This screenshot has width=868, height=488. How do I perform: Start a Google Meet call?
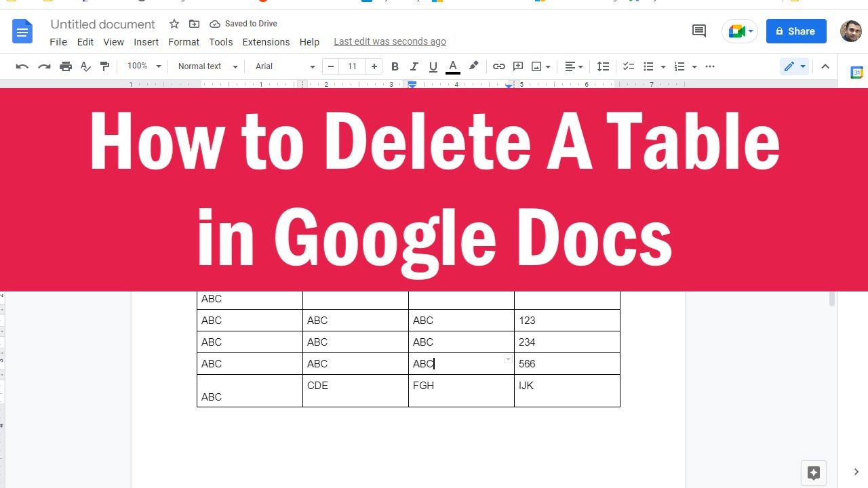coord(739,31)
